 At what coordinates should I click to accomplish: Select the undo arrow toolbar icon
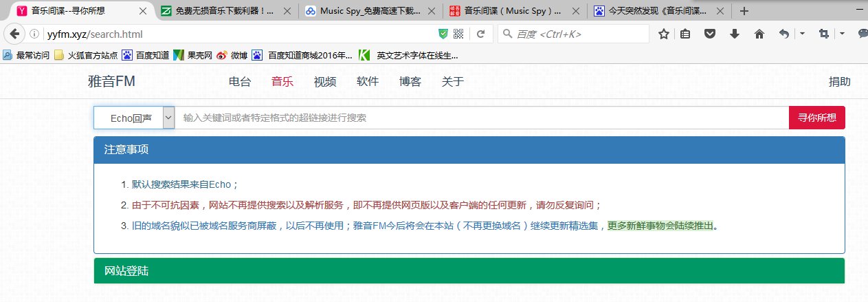coord(785,34)
